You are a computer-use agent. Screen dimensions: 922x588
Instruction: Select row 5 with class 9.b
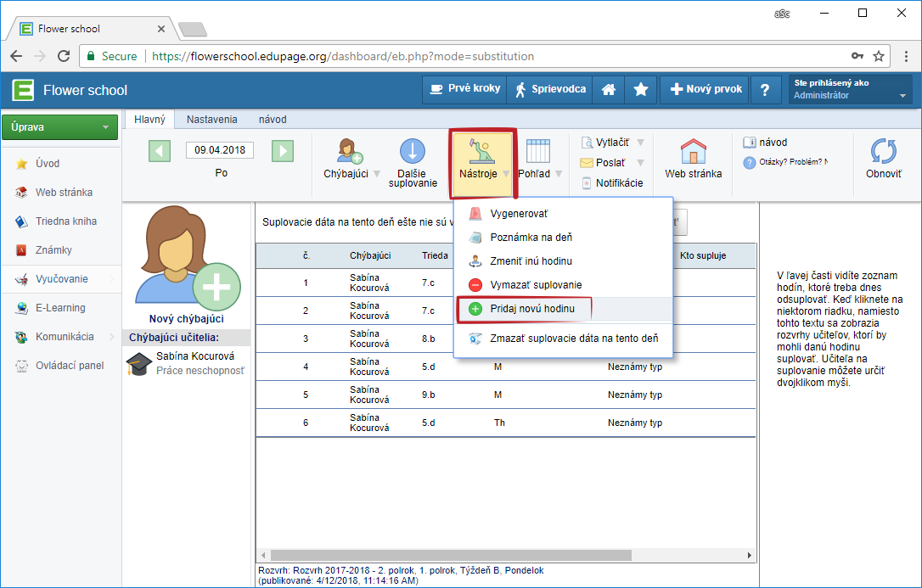pos(506,395)
